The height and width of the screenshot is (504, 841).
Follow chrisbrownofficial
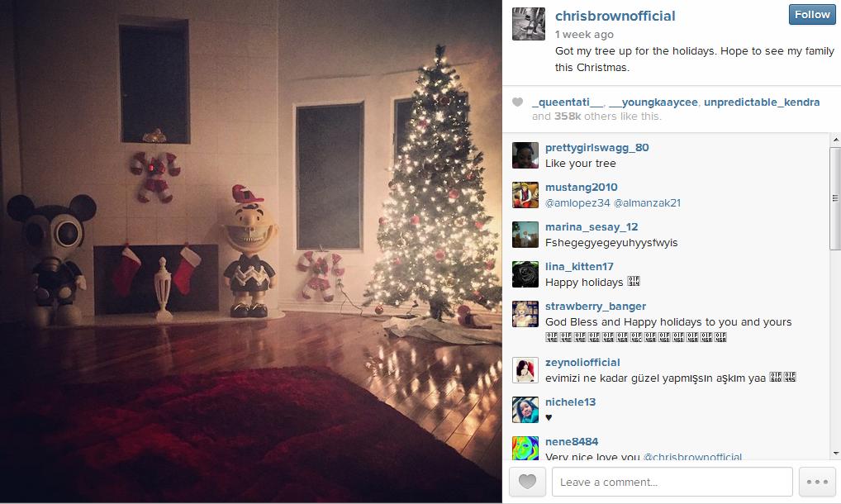812,15
